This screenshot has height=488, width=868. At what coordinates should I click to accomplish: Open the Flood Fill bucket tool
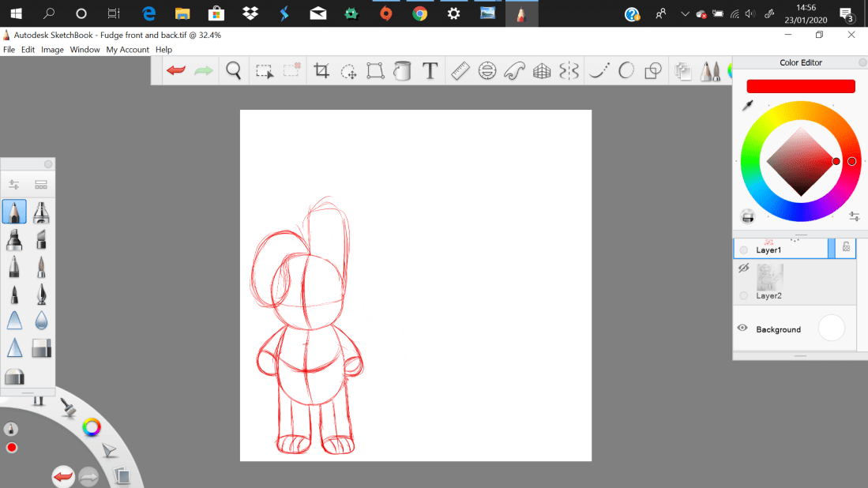coord(403,71)
